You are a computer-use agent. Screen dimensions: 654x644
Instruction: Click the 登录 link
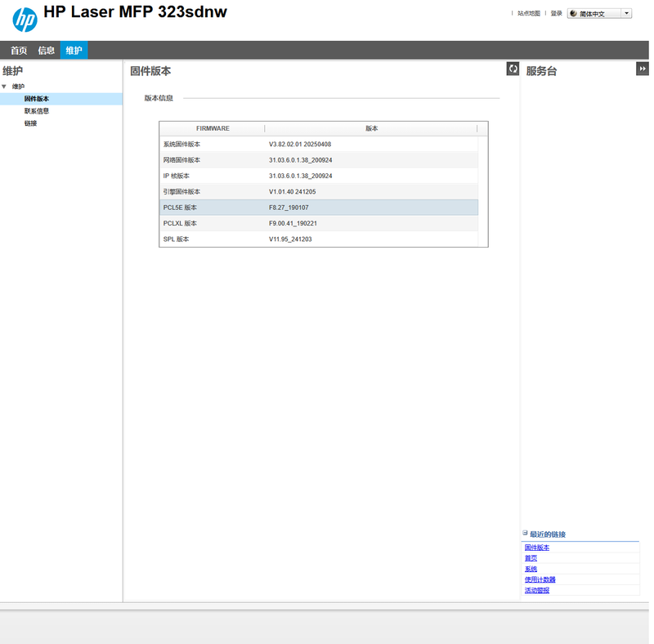[556, 14]
